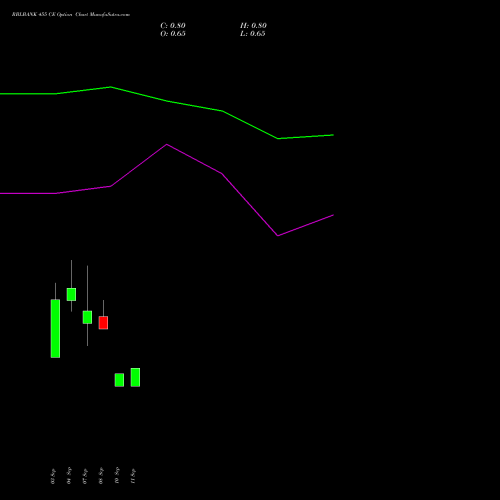The image size is (500, 500).
Task: Click the green candle above 10 Sep
Action: 119,380
